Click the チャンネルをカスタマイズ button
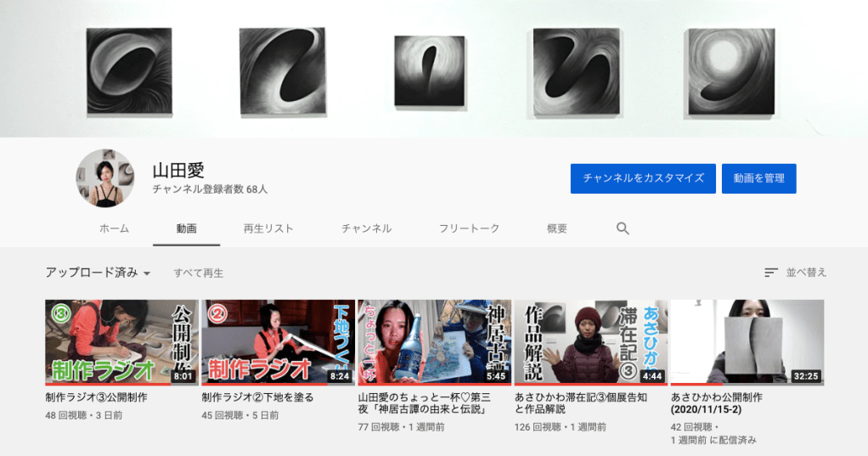The image size is (868, 456). [x=643, y=178]
